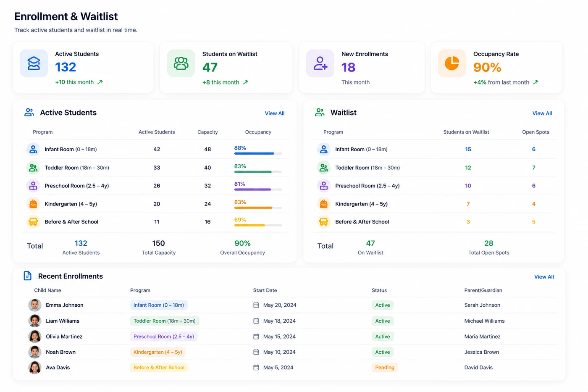588x392 pixels.
Task: Select the Preschool Room program tag for Olivia Martinez
Action: 164,337
